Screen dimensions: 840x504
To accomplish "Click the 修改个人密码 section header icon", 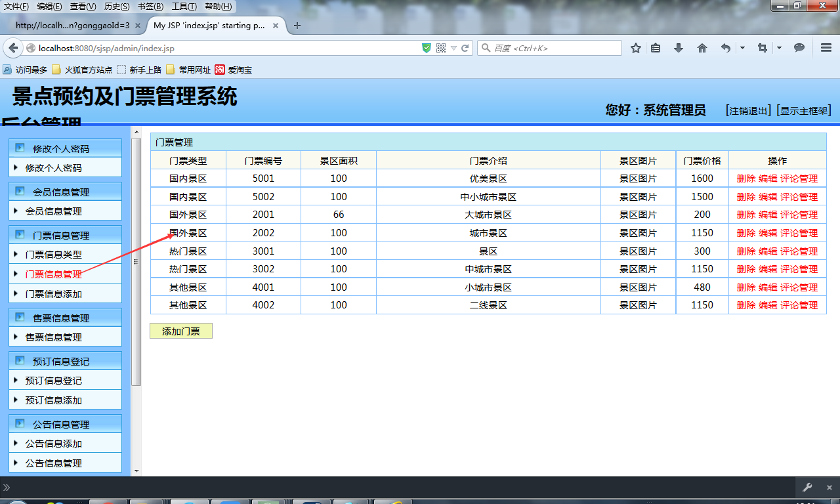I will point(20,148).
